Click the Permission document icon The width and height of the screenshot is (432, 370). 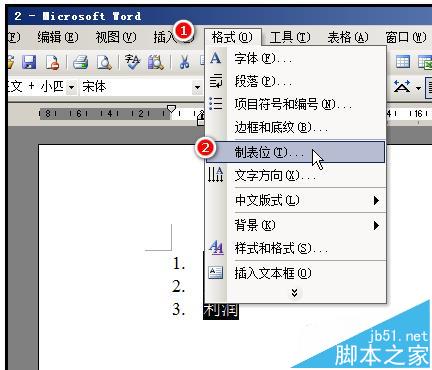(53, 62)
